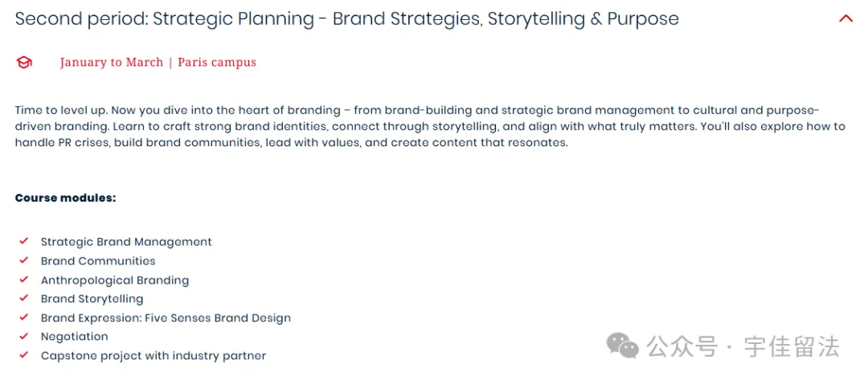This screenshot has width=868, height=381.
Task: Click checkmark beside Strategic Brand Management
Action: 23,241
